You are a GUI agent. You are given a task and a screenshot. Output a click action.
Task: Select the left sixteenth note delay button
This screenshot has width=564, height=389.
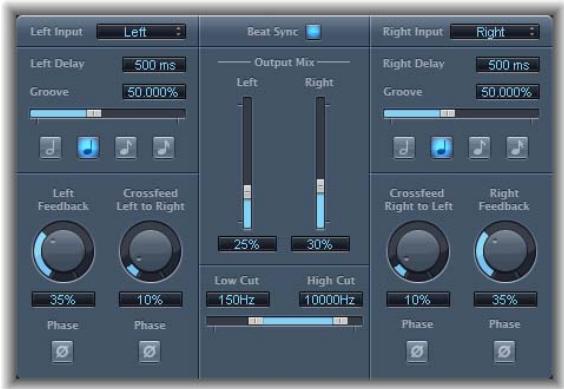point(164,147)
